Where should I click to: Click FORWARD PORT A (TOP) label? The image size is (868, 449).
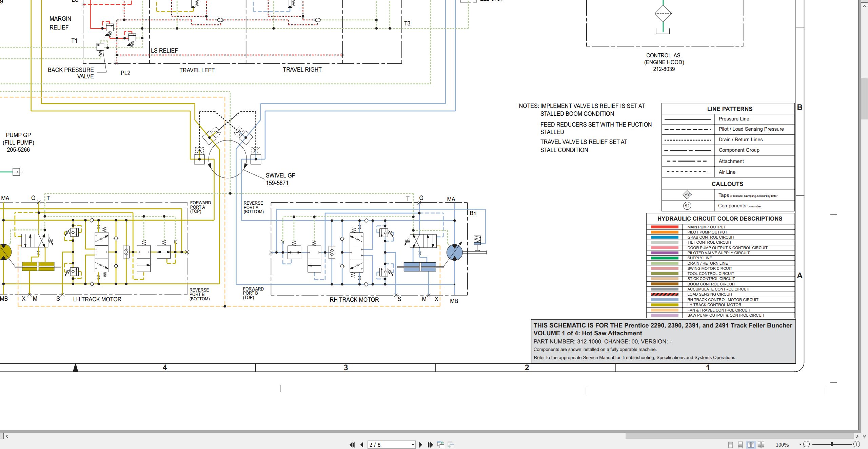pos(200,207)
